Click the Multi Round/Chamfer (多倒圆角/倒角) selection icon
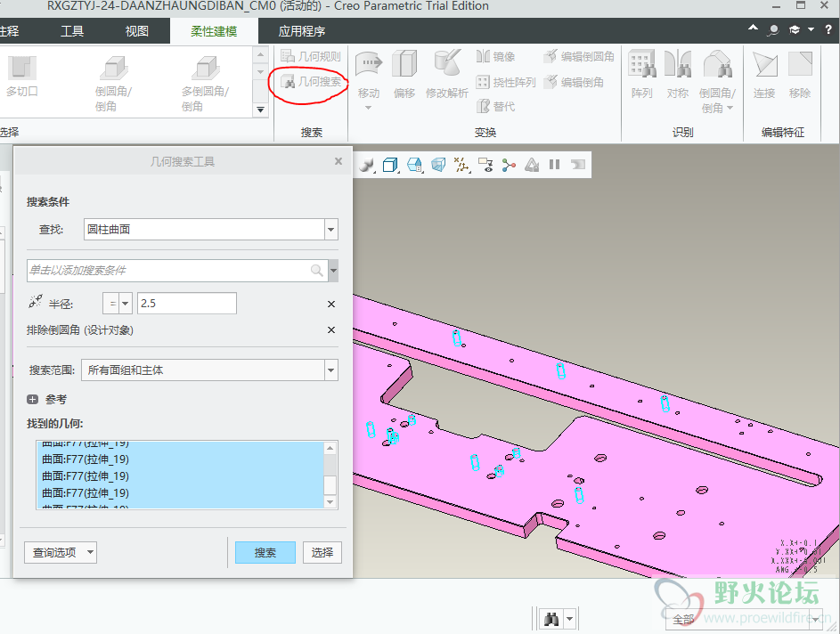The image size is (840, 634). click(x=205, y=69)
